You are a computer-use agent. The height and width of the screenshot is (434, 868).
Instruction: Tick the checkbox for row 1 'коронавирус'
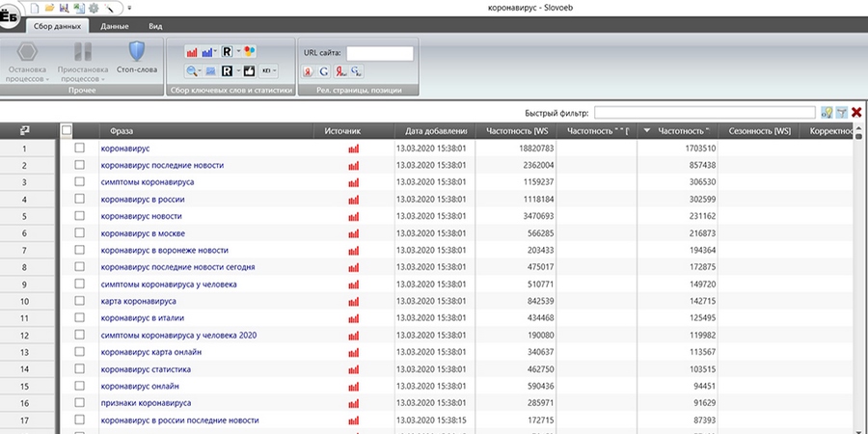[80, 149]
